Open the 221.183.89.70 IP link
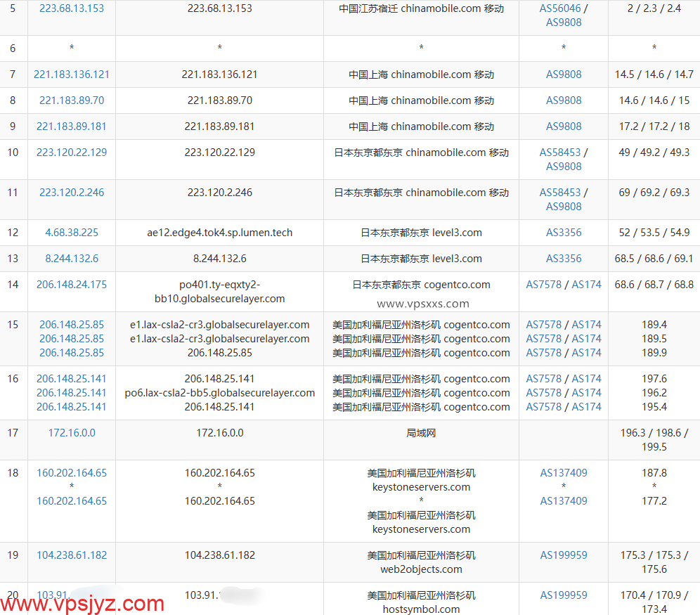The height and width of the screenshot is (615, 700). coord(72,101)
